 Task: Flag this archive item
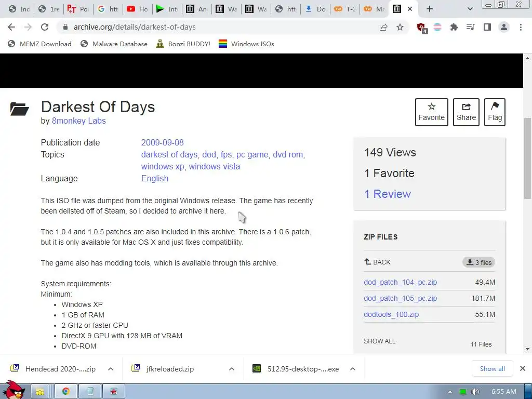[x=495, y=112]
